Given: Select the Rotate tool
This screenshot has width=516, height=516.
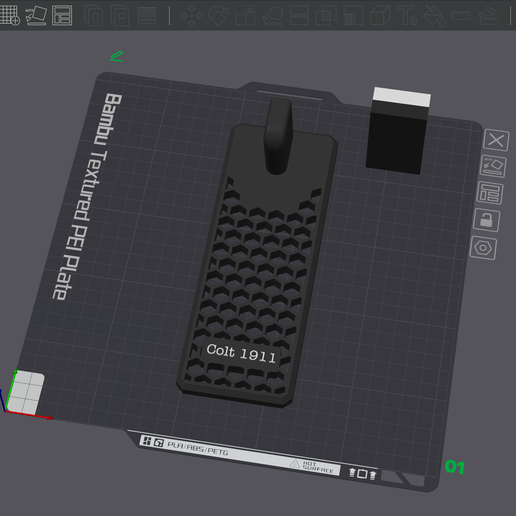Looking at the screenshot, I should point(218,16).
